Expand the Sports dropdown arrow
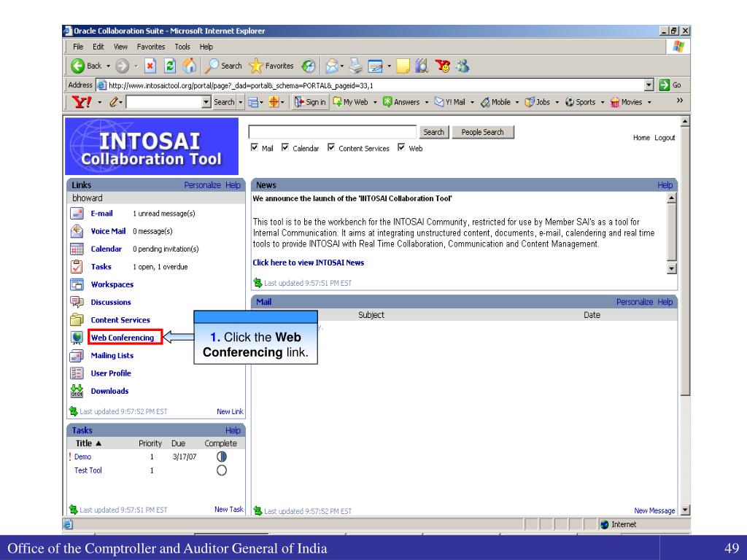This screenshot has width=747, height=560. pos(602,102)
